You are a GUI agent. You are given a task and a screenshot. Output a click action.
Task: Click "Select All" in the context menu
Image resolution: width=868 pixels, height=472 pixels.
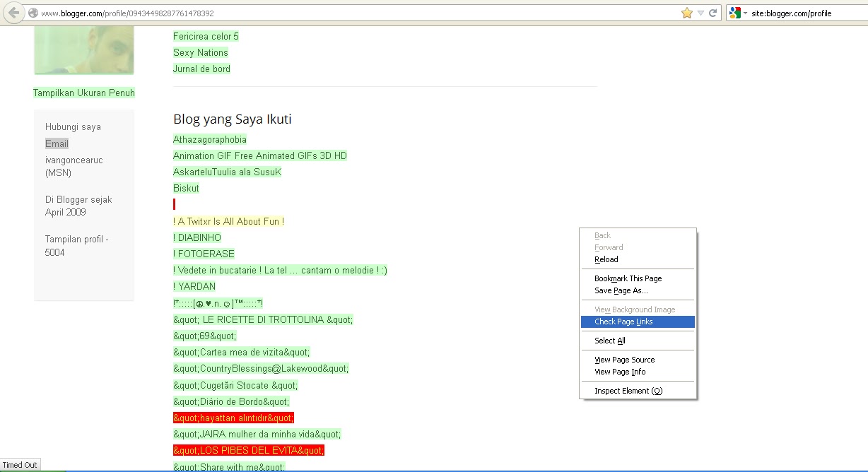[609, 340]
